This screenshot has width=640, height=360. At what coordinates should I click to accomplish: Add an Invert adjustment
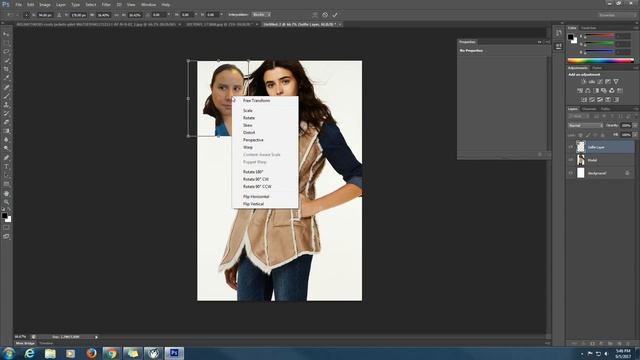pos(584,100)
